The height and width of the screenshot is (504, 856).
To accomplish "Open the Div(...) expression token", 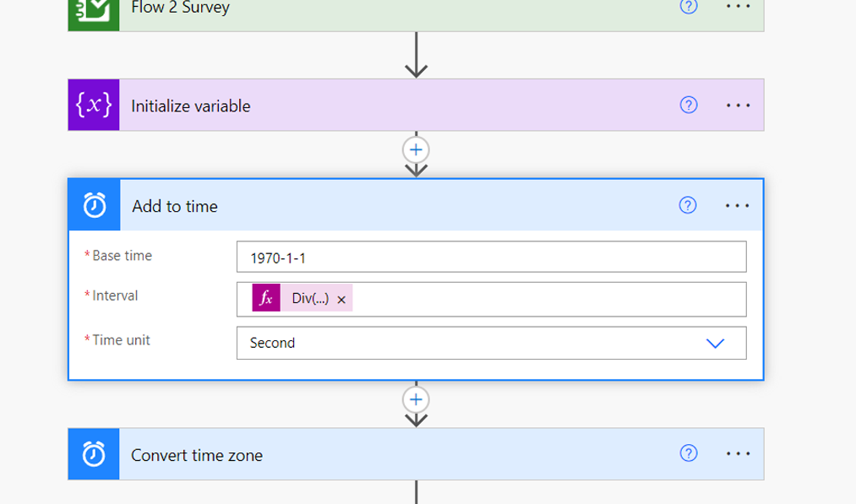I will coord(310,299).
